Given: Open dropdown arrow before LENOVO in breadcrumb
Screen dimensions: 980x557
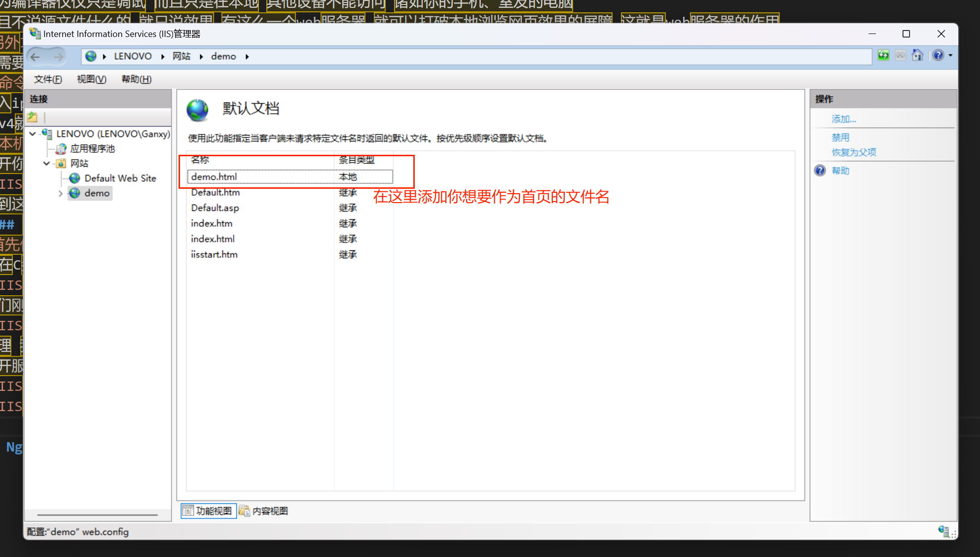Looking at the screenshot, I should (x=105, y=57).
